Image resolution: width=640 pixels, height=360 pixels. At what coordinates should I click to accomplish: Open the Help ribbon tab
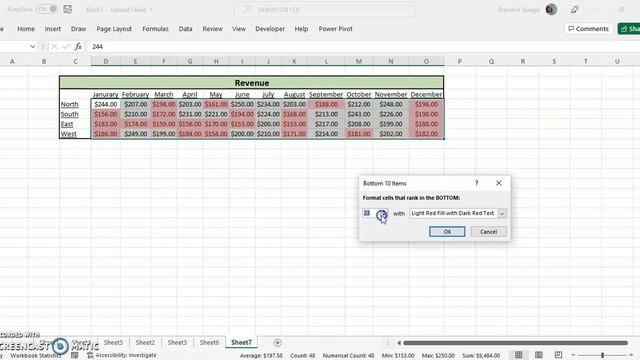301,29
